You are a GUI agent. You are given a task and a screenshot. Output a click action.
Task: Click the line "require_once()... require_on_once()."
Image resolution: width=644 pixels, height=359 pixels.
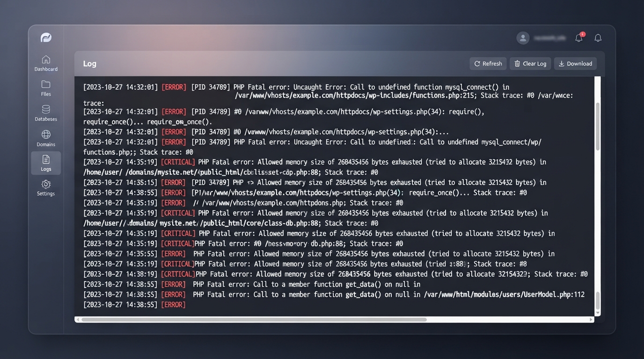coord(148,122)
